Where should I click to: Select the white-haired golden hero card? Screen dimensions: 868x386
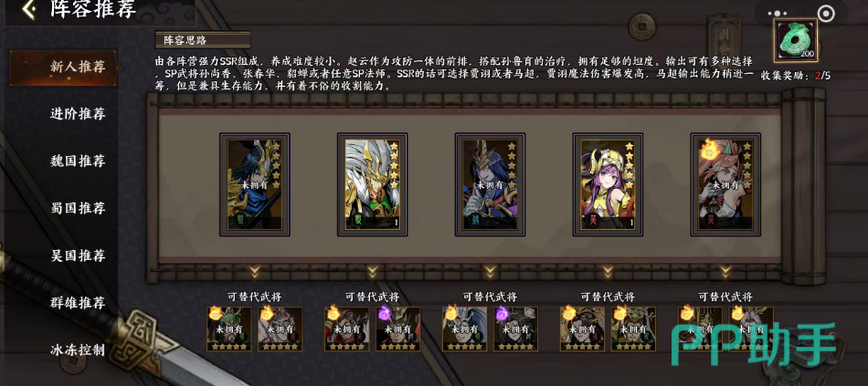(373, 184)
